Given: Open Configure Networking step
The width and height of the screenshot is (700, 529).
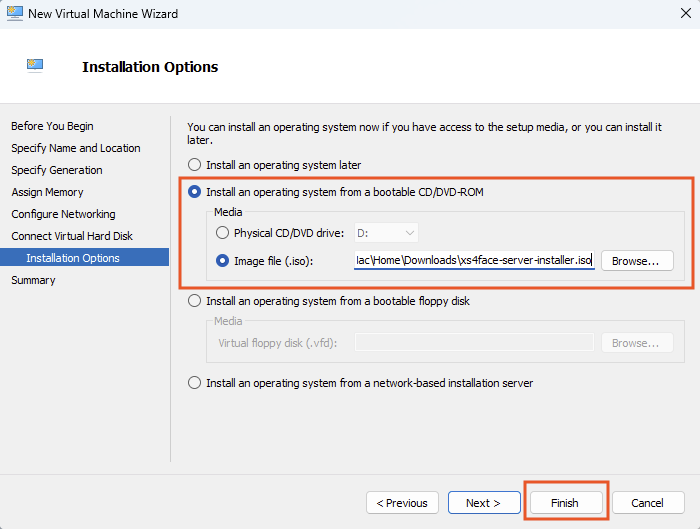Looking at the screenshot, I should (x=63, y=214).
